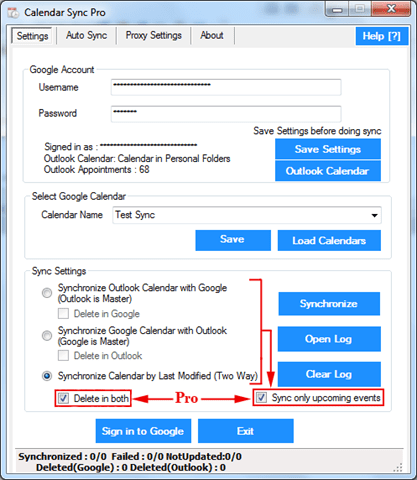Screen dimensions: 417x480
Task: Uncheck Delete in both checkbox
Action: pos(63,398)
